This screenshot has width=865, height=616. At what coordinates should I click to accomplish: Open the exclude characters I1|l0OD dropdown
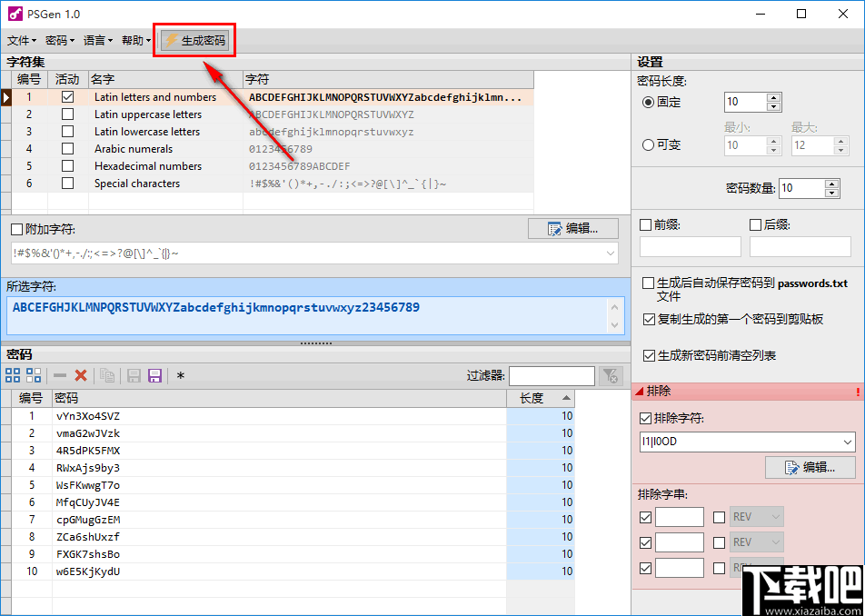coord(849,442)
